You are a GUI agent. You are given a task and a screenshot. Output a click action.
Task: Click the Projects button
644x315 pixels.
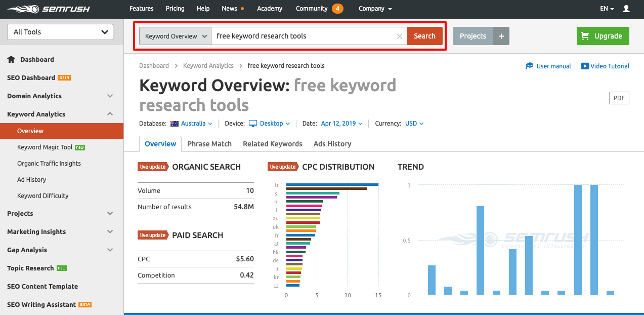point(473,36)
